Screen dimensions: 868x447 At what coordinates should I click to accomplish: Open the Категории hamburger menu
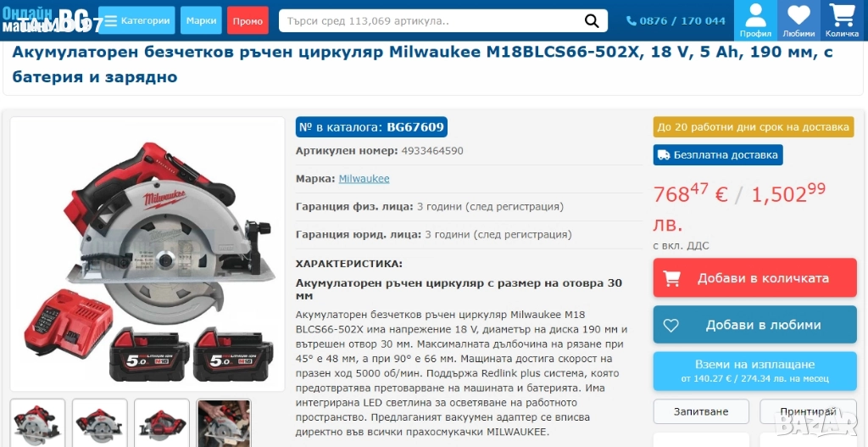(x=136, y=20)
